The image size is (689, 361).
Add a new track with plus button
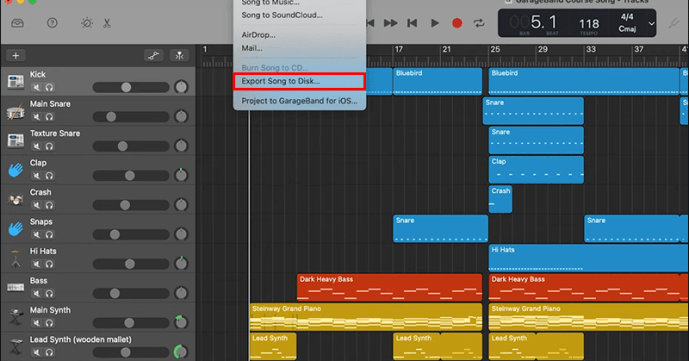coord(16,55)
